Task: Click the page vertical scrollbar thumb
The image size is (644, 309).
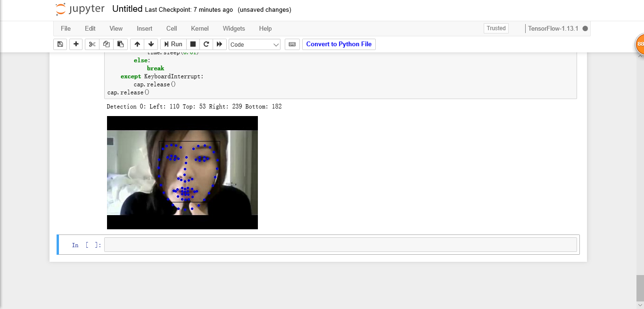Action: 640,288
